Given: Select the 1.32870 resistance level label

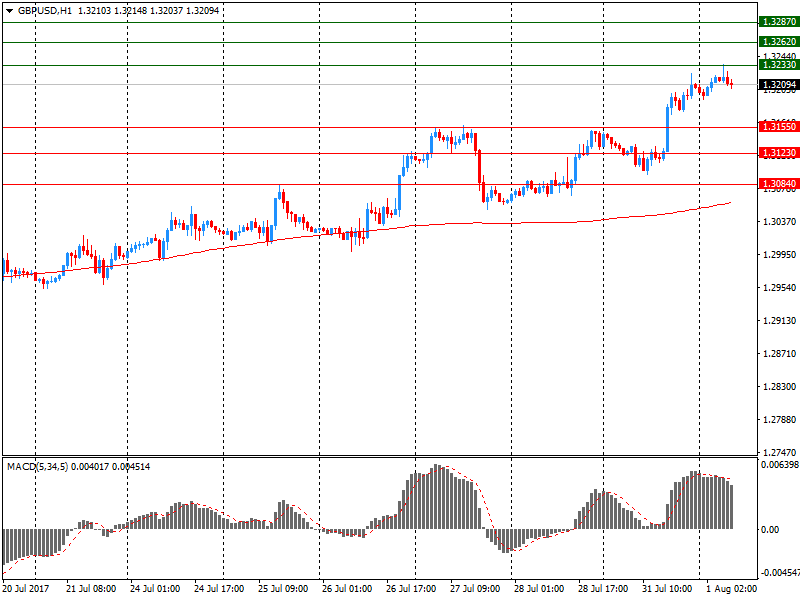Looking at the screenshot, I should (779, 22).
